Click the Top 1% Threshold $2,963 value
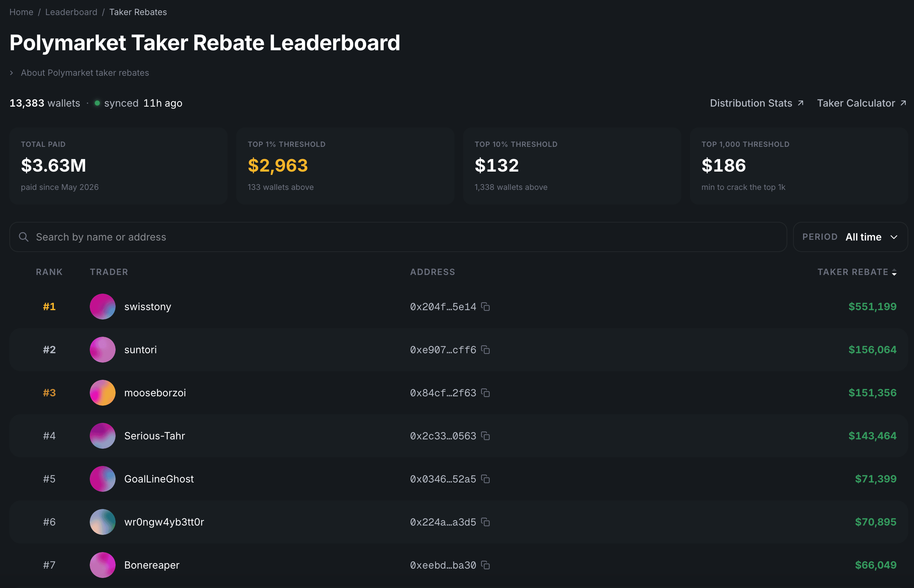Viewport: 914px width, 588px height. [278, 166]
